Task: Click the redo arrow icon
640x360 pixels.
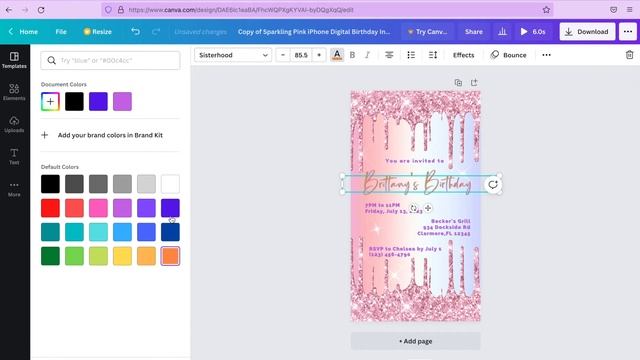Action: coord(156,31)
